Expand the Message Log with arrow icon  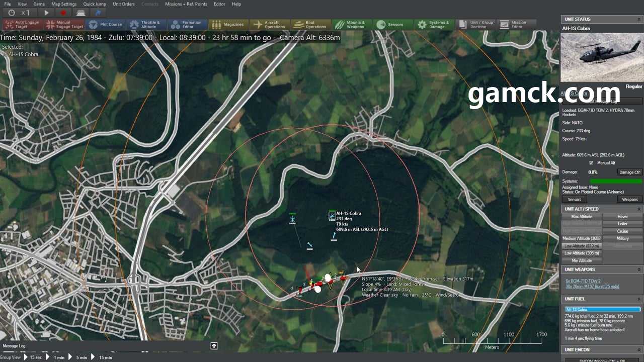[214, 346]
